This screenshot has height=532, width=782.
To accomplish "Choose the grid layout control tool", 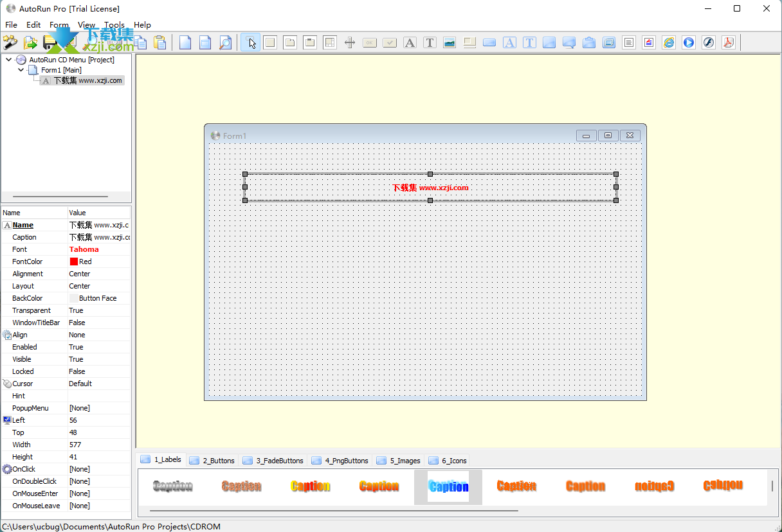I will 330,43.
